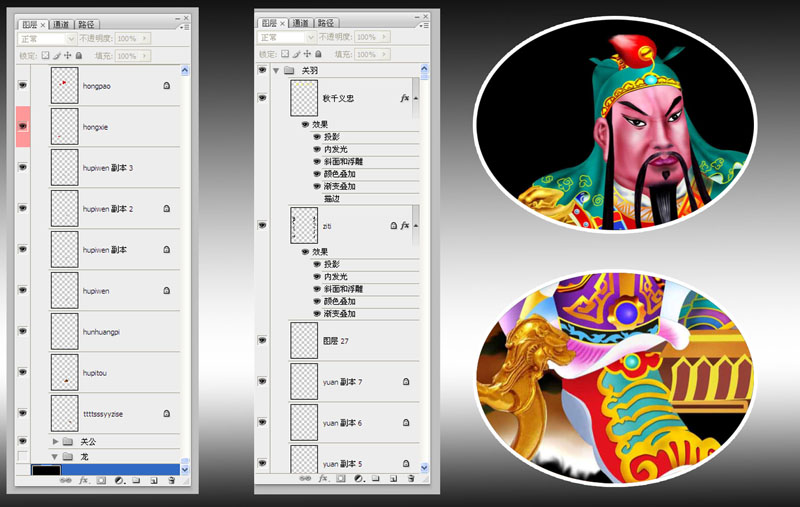
Task: Click create new layer icon in left panel
Action: [154, 480]
